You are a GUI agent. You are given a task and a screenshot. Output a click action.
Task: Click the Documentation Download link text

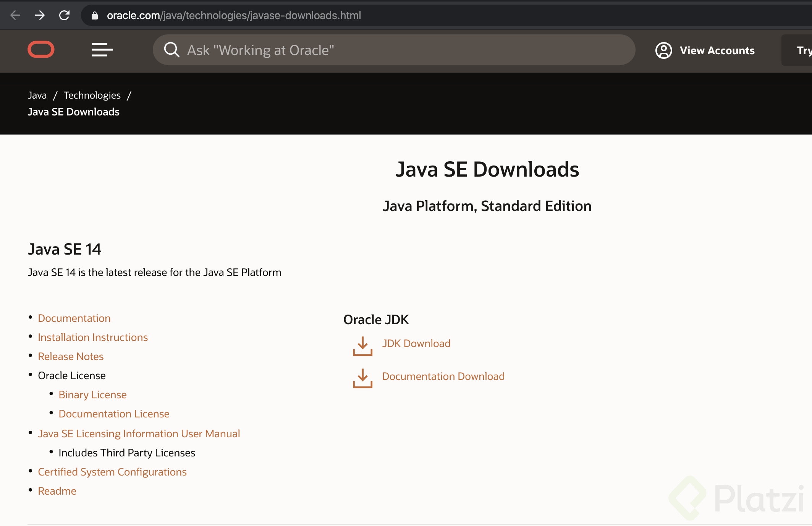coord(443,376)
